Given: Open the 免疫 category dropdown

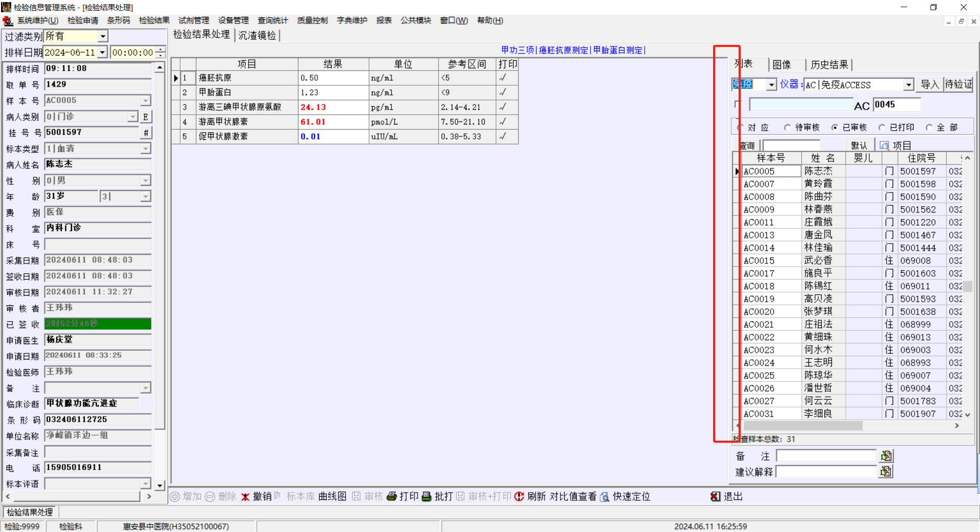Looking at the screenshot, I should 772,85.
